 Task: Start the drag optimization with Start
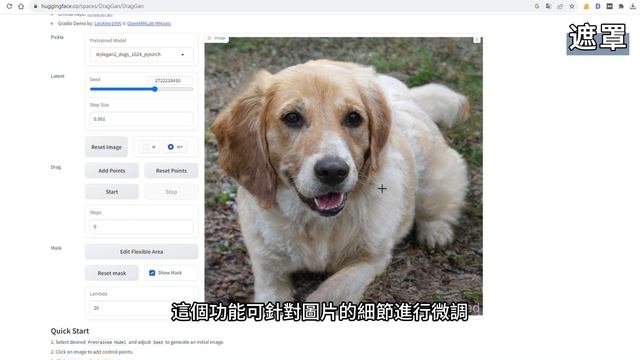[x=112, y=192]
